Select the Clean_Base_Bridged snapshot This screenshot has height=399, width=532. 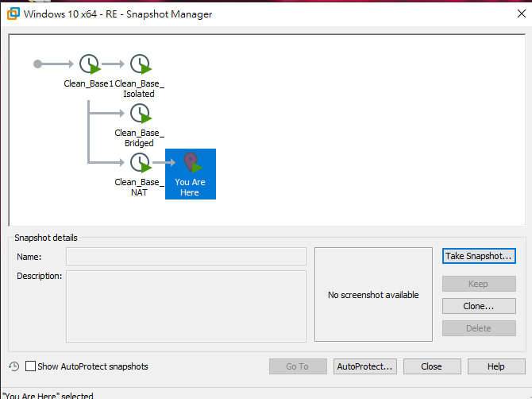click(x=140, y=114)
